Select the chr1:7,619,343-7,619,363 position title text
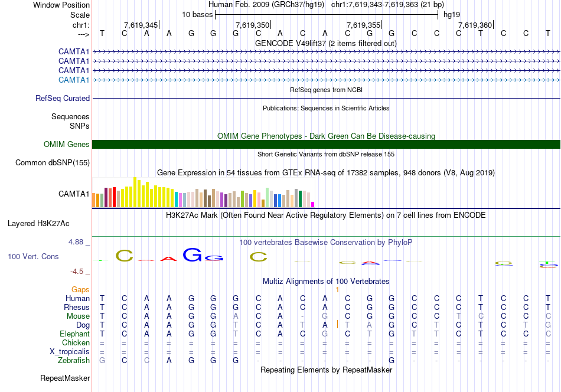The width and height of the screenshot is (561, 392). [387, 5]
